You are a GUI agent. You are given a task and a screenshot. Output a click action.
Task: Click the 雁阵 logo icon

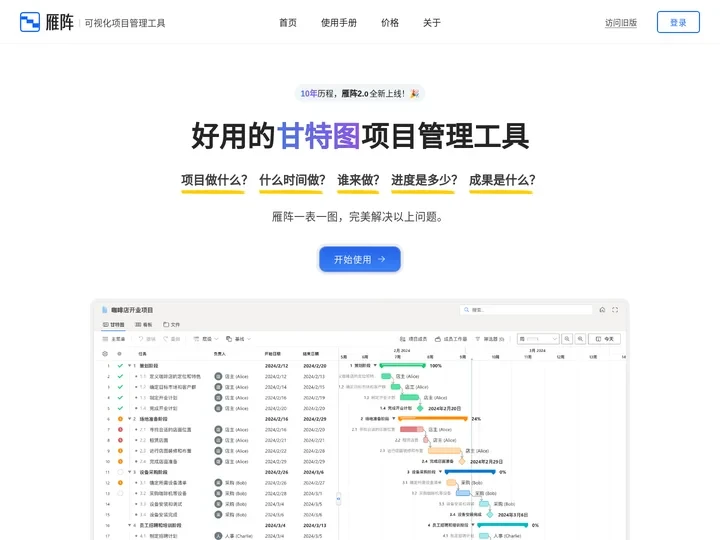[30, 22]
